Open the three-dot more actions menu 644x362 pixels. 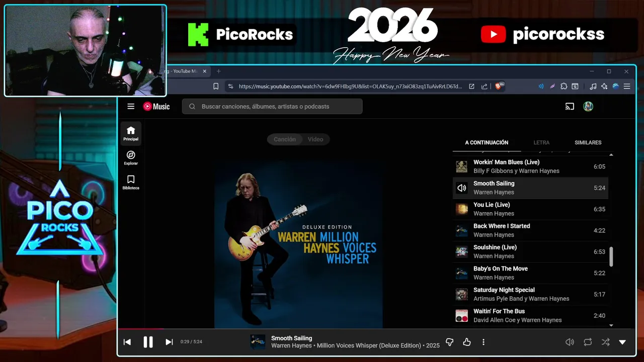click(484, 342)
